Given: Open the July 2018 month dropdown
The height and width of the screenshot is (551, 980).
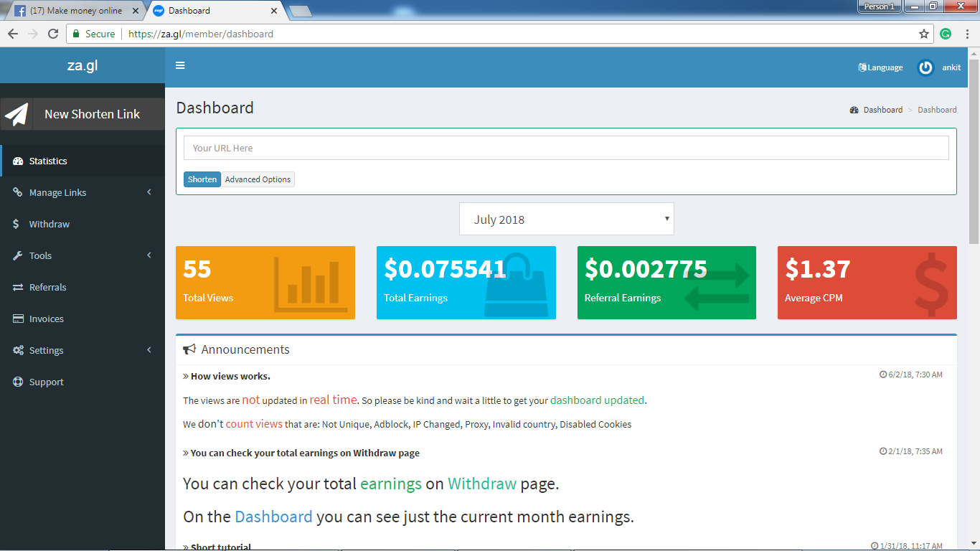Looking at the screenshot, I should click(567, 219).
